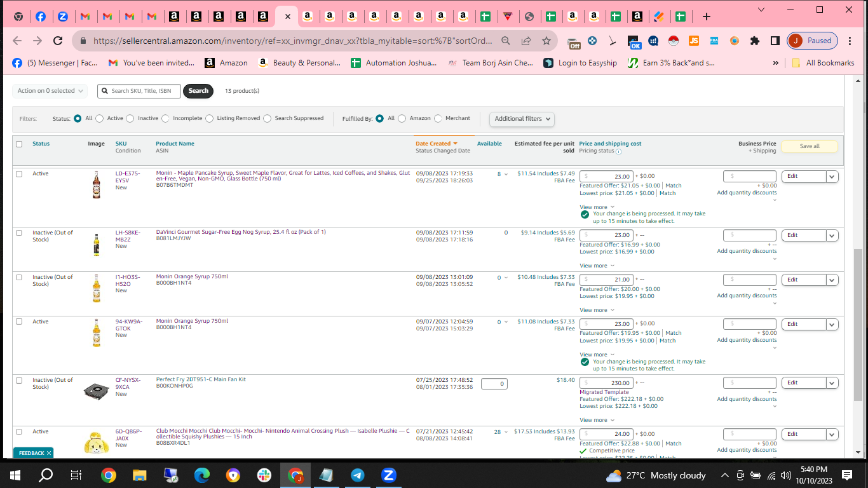Share this page from the address bar
The width and height of the screenshot is (868, 488).
point(526,41)
